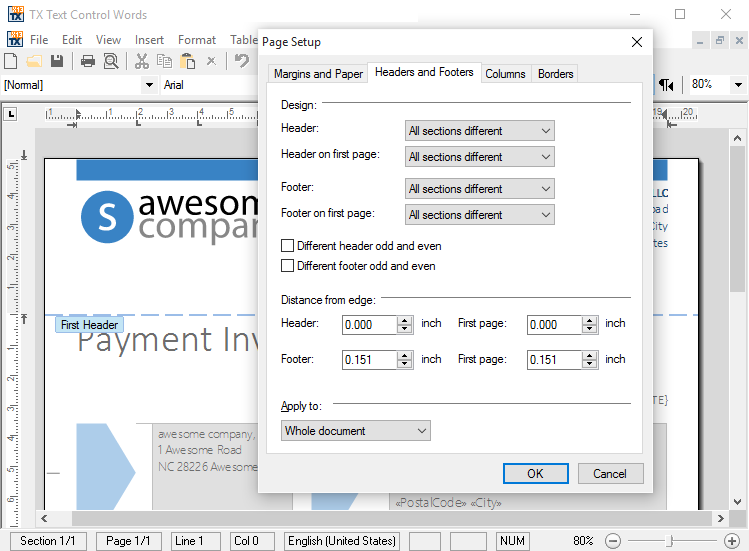Screen dimensions: 749x551
Task: Switch to the Margins and Paper tab
Action: click(x=318, y=74)
